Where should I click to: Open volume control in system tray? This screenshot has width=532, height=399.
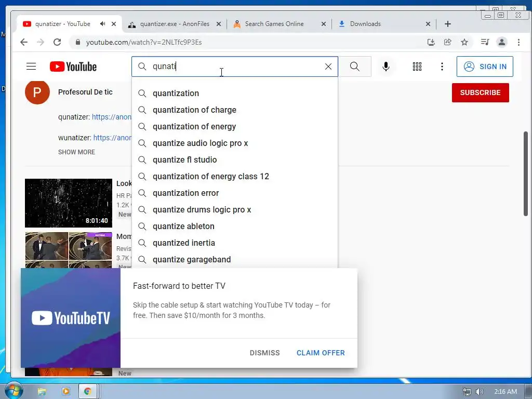coord(480,392)
